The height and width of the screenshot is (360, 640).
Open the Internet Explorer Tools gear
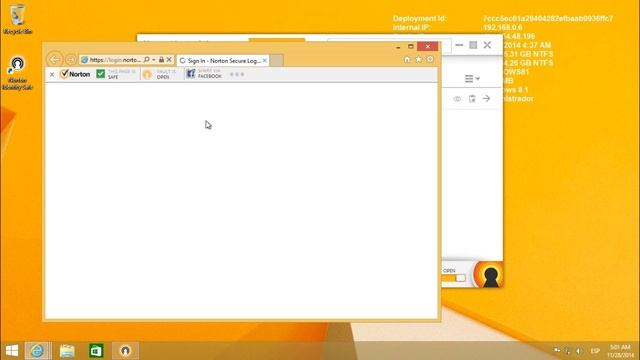click(430, 60)
